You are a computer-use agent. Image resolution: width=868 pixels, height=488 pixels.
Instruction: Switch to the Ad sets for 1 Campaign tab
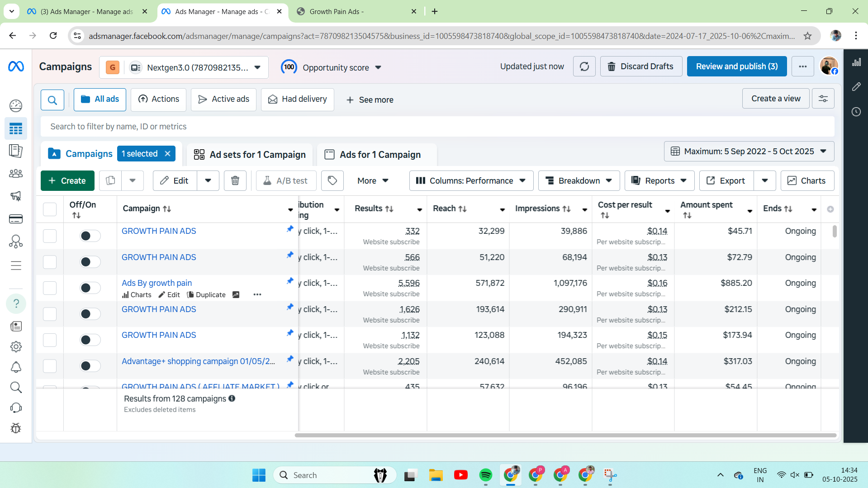pos(249,154)
